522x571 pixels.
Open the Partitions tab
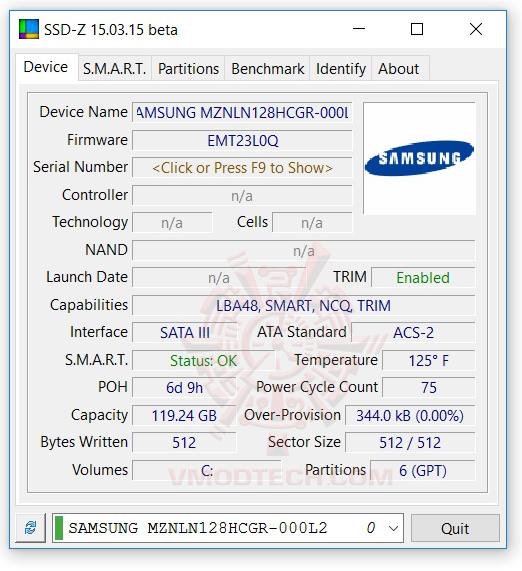tap(188, 68)
